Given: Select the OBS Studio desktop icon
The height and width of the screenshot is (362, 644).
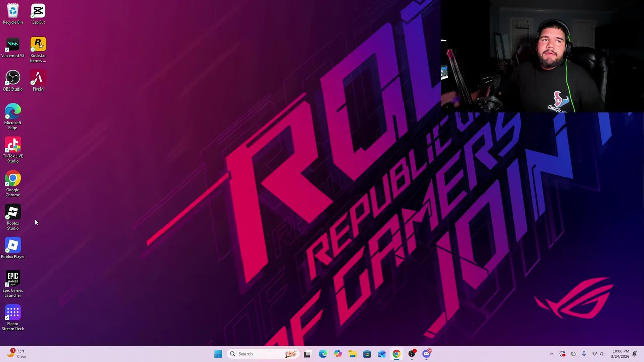Looking at the screenshot, I should point(13,81).
